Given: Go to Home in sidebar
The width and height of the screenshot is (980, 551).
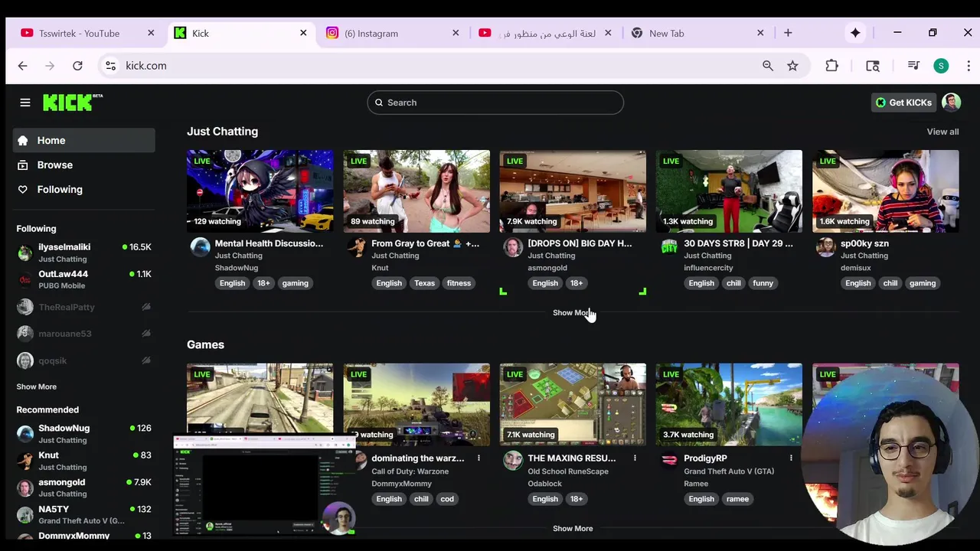Looking at the screenshot, I should [84, 140].
